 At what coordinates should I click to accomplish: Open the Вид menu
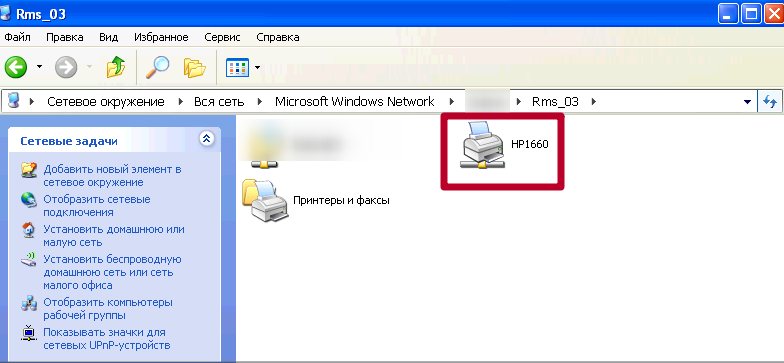click(x=108, y=37)
